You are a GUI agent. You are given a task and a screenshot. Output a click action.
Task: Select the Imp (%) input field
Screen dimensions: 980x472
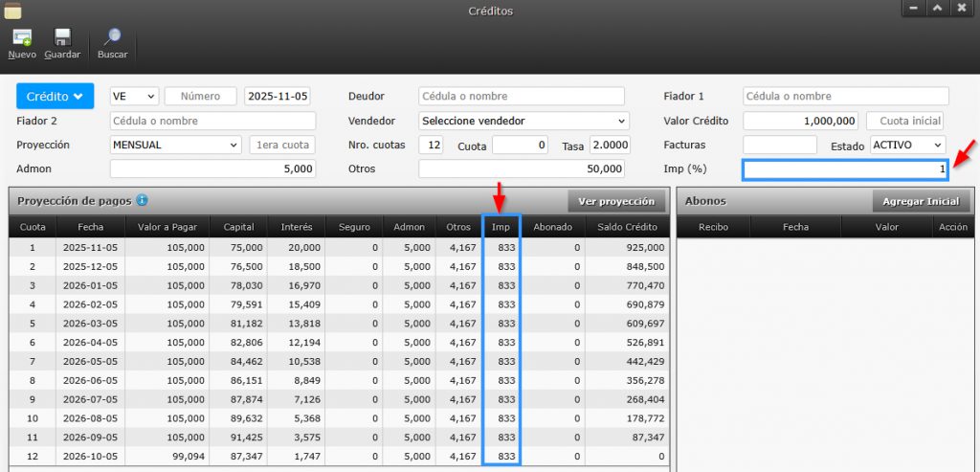pos(845,169)
